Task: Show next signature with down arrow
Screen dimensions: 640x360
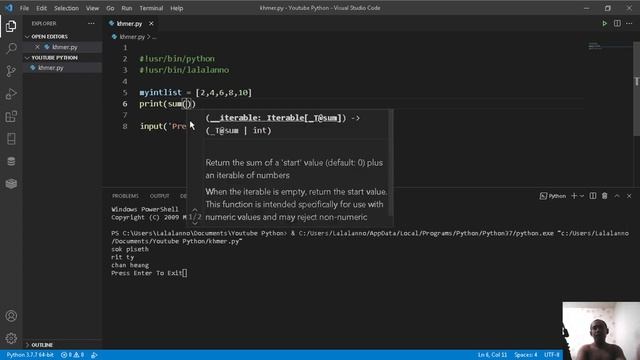Action: [x=195, y=223]
